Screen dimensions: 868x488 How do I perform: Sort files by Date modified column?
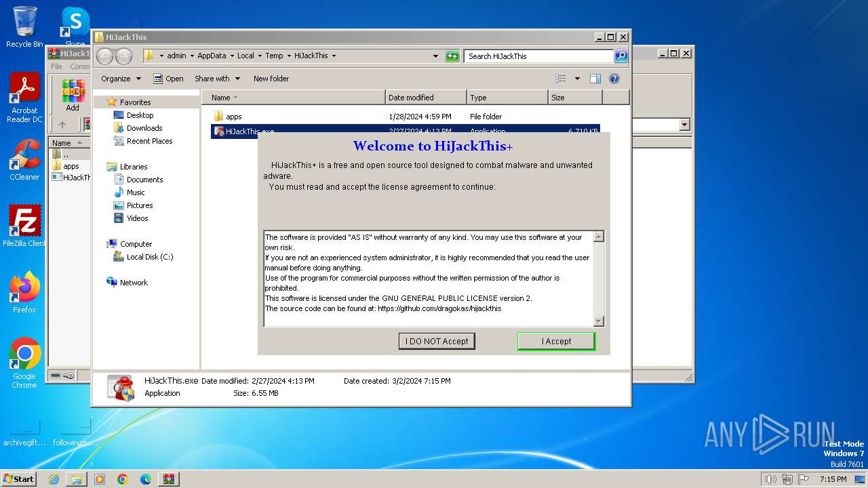tap(426, 98)
